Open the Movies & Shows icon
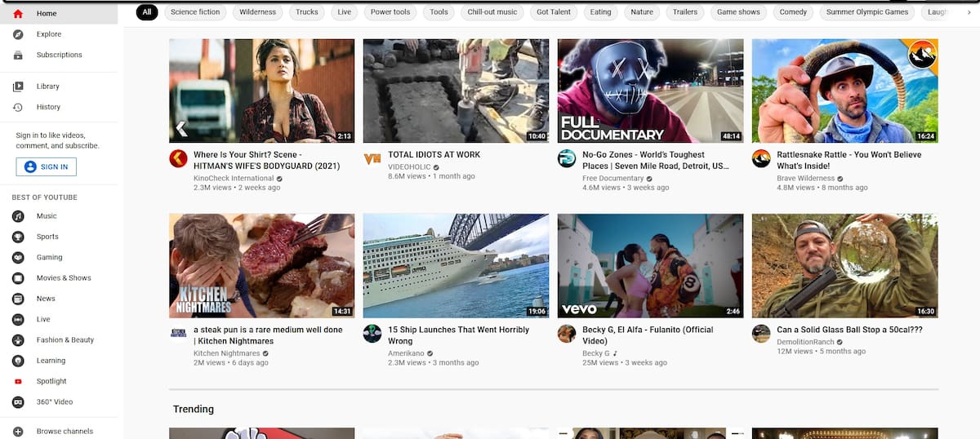Viewport: 980px width, 439px height. pos(18,278)
